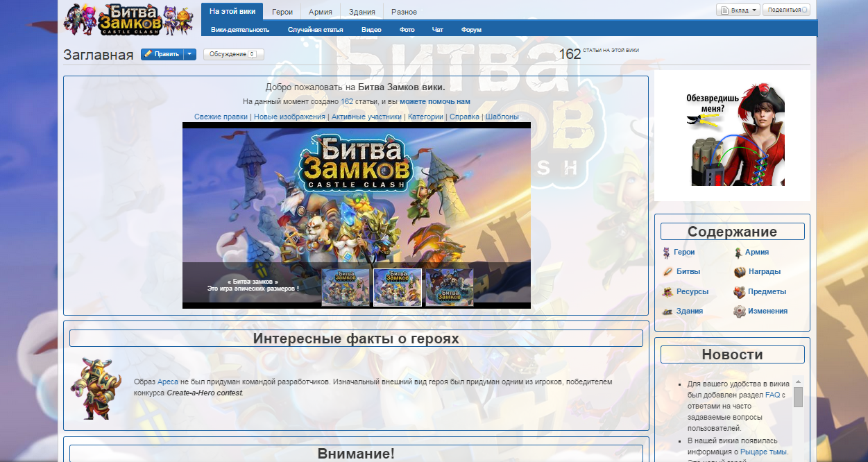Click the pencil icon on Править button
868x462 pixels.
coord(148,54)
